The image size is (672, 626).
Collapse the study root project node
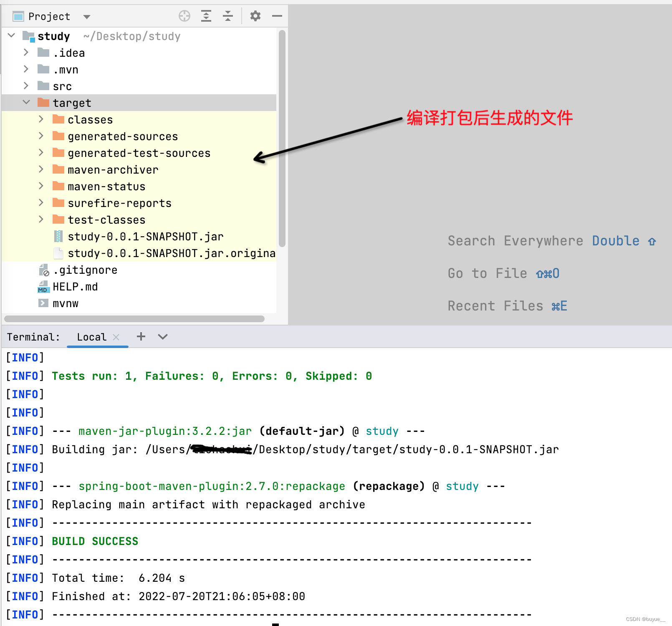(12, 35)
